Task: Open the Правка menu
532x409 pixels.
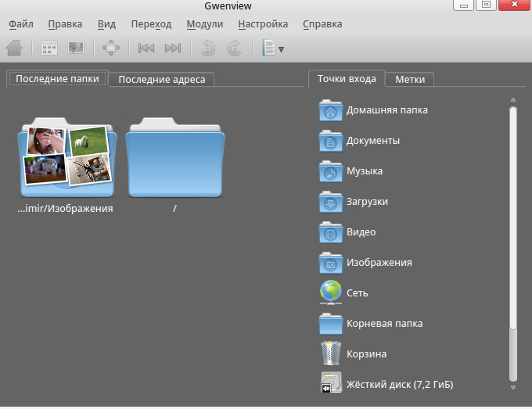Action: 65,24
